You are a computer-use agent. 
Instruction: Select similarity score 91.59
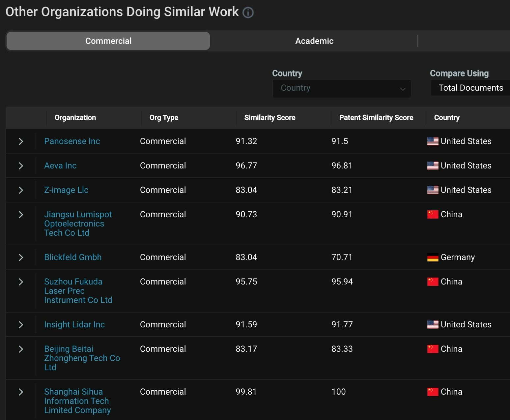(246, 324)
